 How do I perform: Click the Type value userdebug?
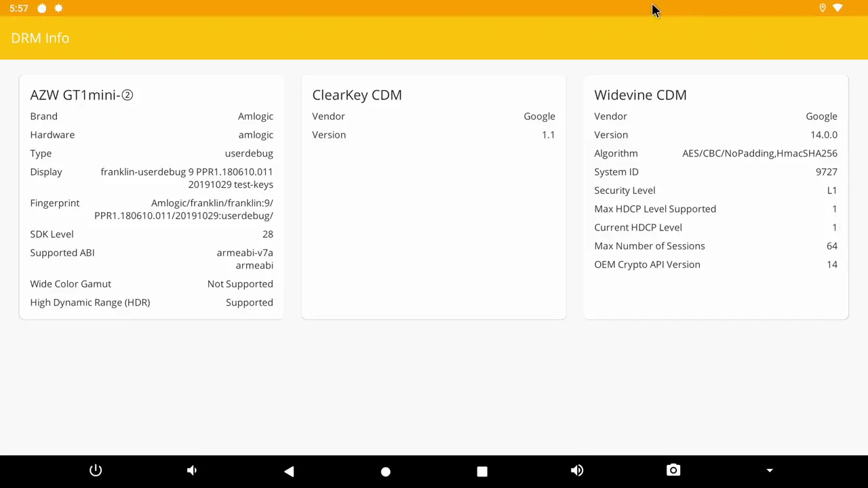tap(249, 153)
